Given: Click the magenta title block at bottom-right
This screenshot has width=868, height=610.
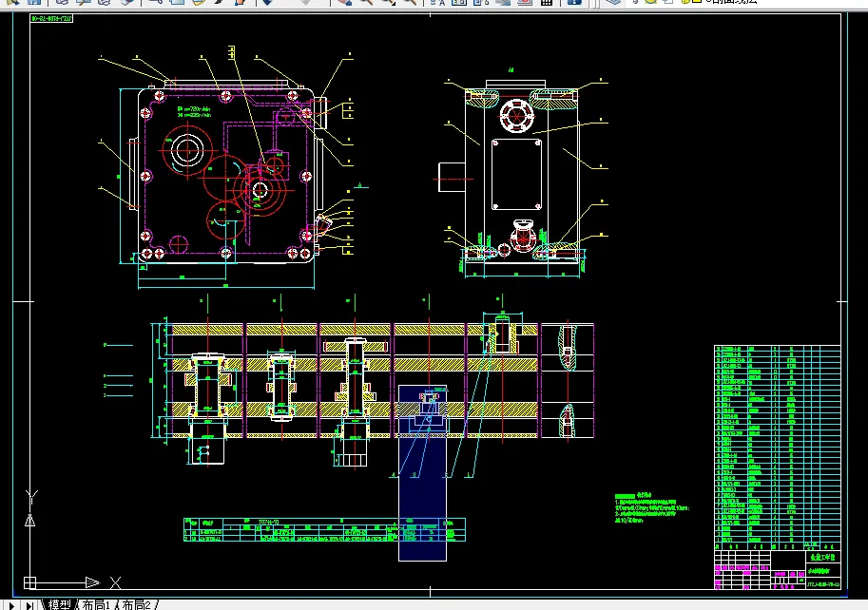Looking at the screenshot, I should coord(778,570).
